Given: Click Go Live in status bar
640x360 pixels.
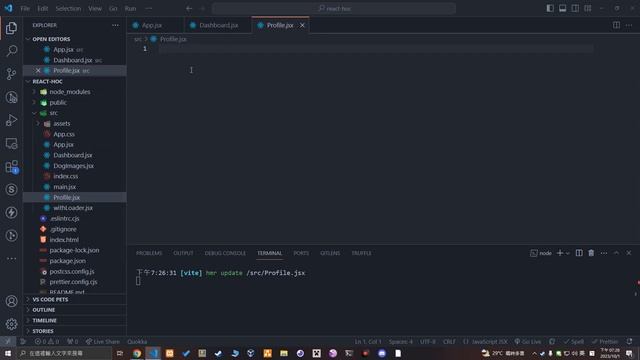Looking at the screenshot, I should (x=528, y=342).
